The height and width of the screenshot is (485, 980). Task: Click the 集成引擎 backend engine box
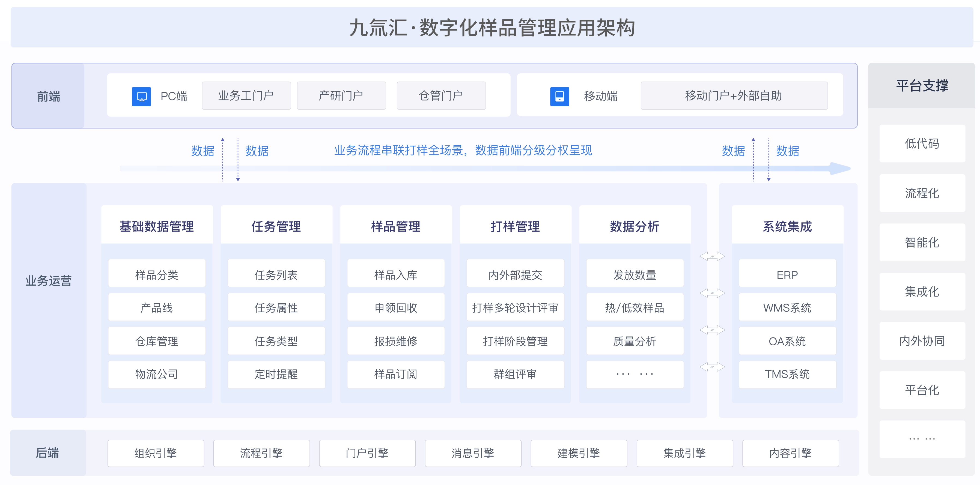684,453
